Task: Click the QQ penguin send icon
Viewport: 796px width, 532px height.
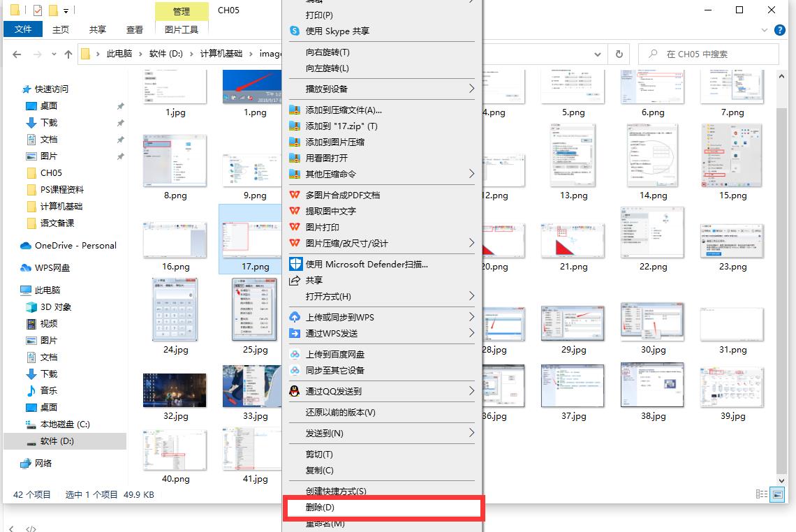Action: click(x=295, y=392)
